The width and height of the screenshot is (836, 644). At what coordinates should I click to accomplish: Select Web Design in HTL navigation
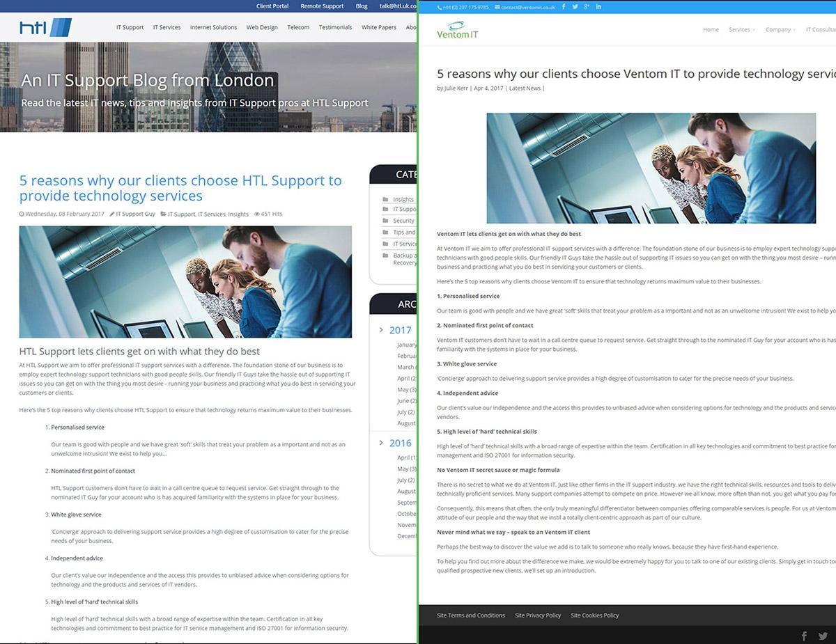(262, 28)
